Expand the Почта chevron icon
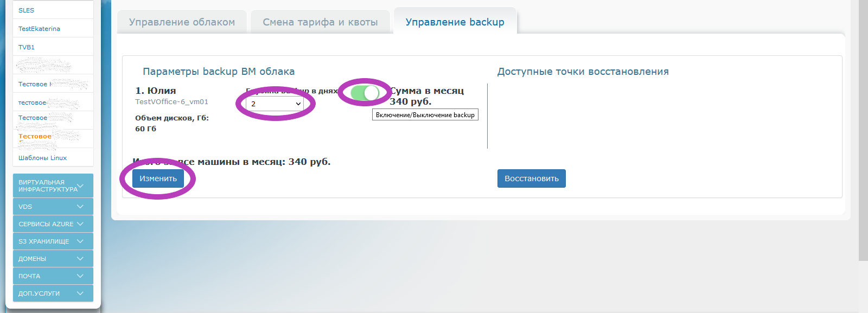The width and height of the screenshot is (868, 313). tap(80, 276)
